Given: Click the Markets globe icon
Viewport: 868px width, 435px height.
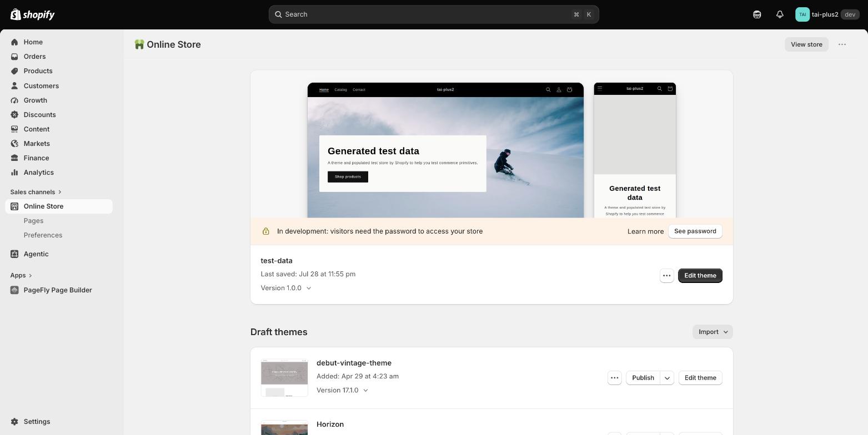Looking at the screenshot, I should [14, 144].
